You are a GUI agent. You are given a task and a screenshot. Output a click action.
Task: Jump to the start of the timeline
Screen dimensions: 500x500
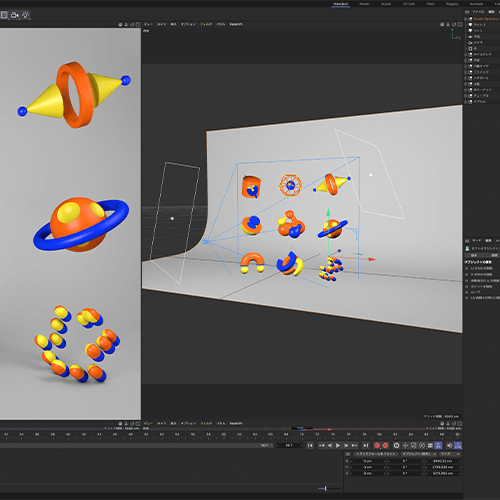(310, 445)
